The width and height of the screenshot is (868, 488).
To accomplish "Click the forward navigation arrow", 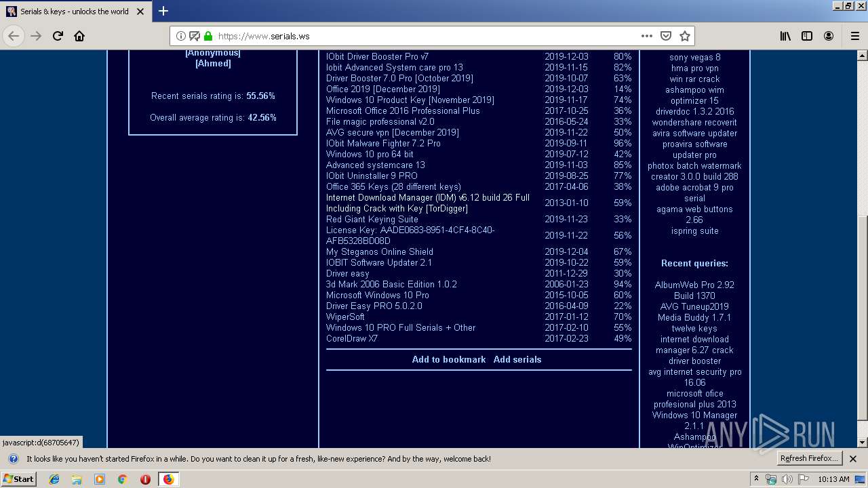I will point(36,36).
